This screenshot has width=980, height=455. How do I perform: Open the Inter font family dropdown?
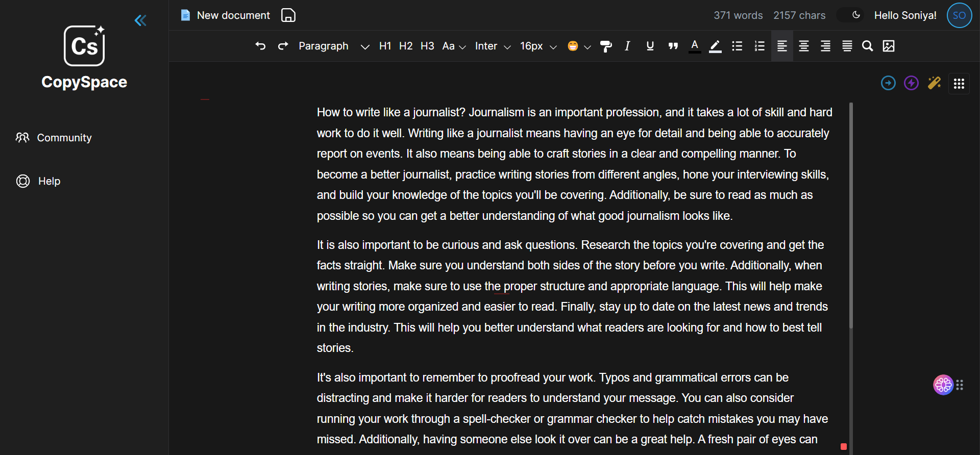pyautogui.click(x=493, y=46)
